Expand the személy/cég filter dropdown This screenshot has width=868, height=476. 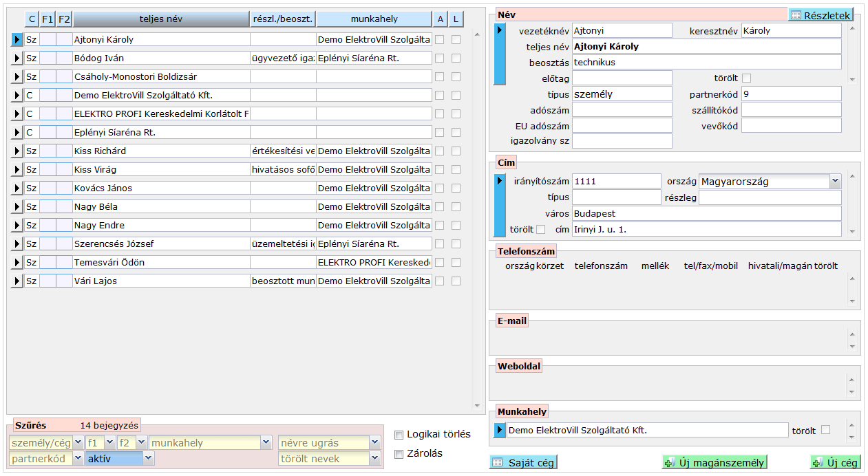78,442
